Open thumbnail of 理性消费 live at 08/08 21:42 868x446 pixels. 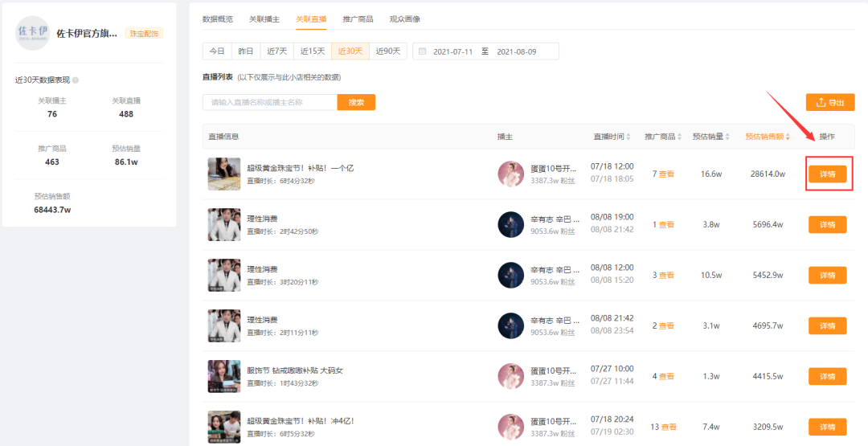(224, 326)
